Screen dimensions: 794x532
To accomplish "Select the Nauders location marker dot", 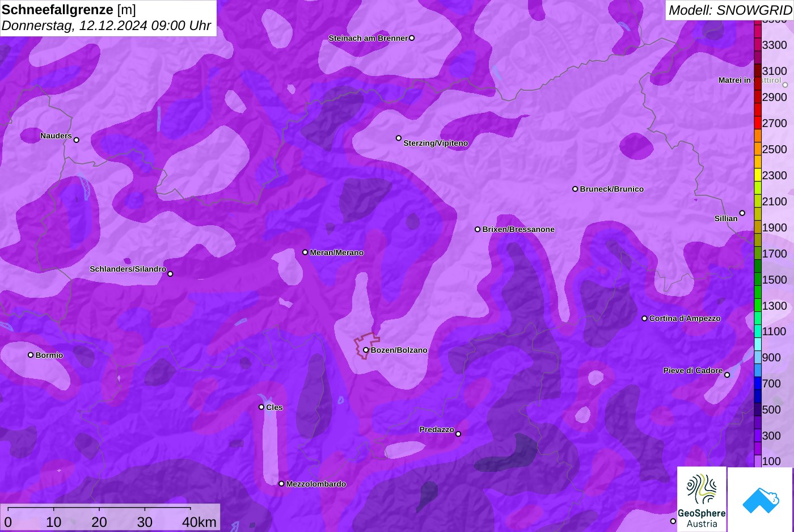I will tap(77, 140).
